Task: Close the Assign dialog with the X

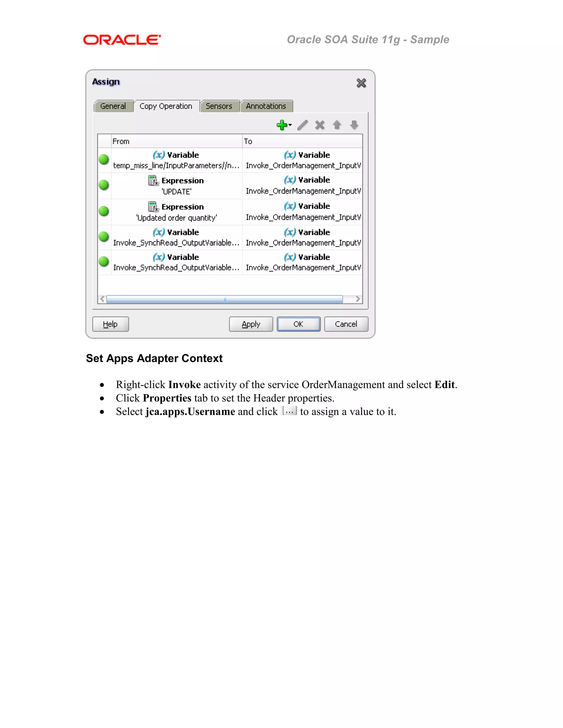Action: point(361,83)
